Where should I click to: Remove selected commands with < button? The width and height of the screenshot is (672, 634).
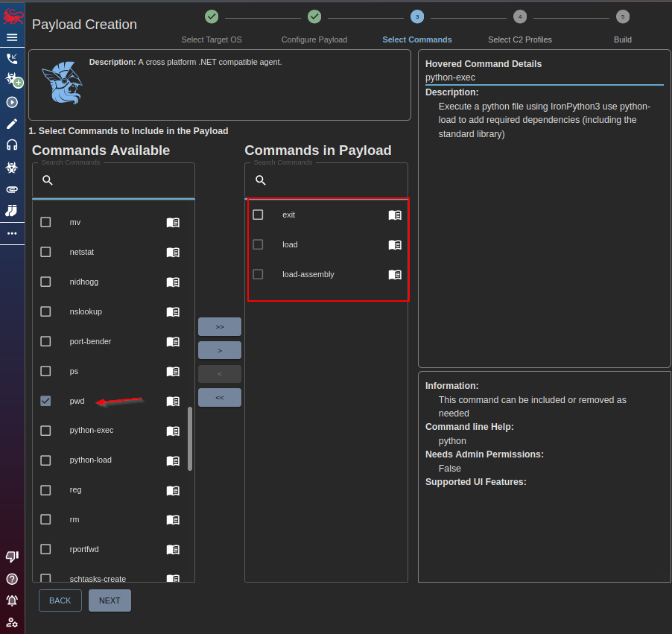coord(220,374)
